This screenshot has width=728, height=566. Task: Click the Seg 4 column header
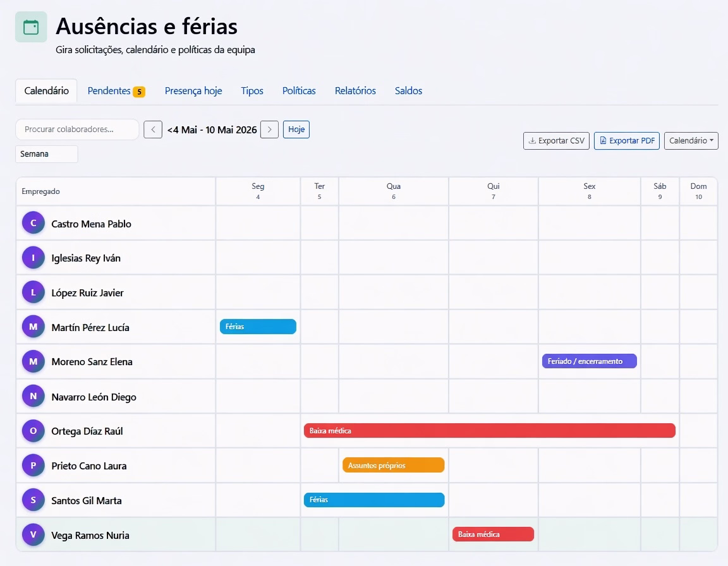(x=258, y=191)
